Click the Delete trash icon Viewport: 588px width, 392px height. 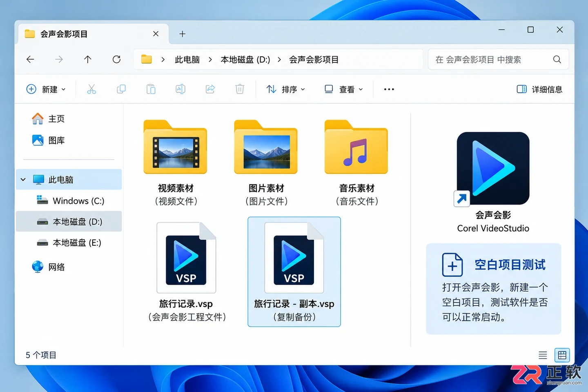[240, 89]
